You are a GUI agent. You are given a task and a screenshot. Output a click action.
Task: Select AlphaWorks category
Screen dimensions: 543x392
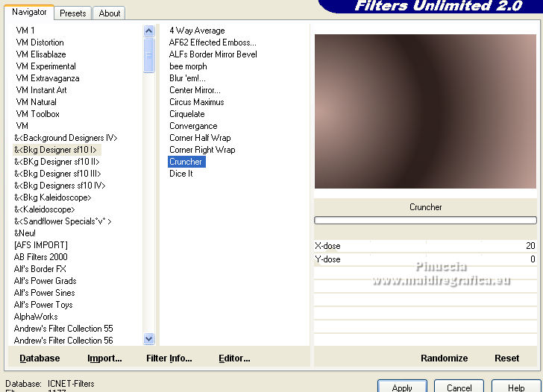(x=36, y=317)
